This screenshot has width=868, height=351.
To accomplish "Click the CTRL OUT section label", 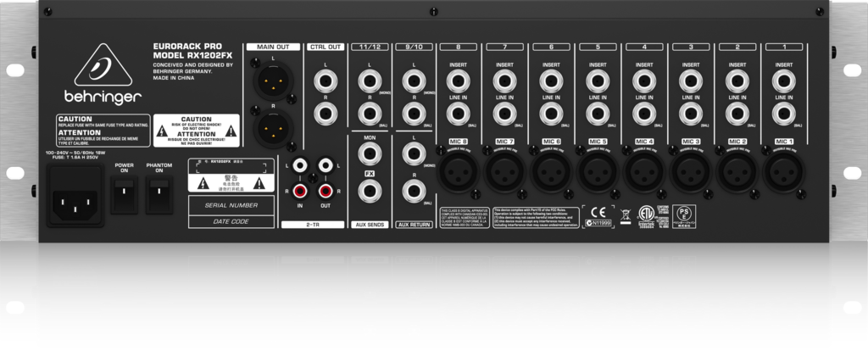I will [x=325, y=47].
